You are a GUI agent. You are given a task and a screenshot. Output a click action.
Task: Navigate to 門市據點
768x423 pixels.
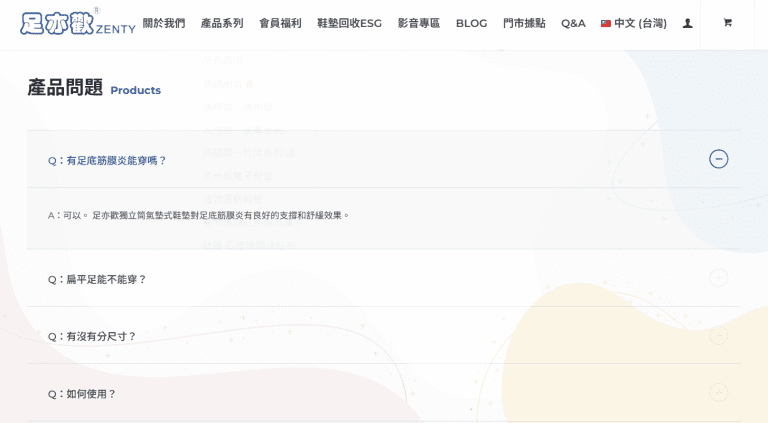point(524,23)
